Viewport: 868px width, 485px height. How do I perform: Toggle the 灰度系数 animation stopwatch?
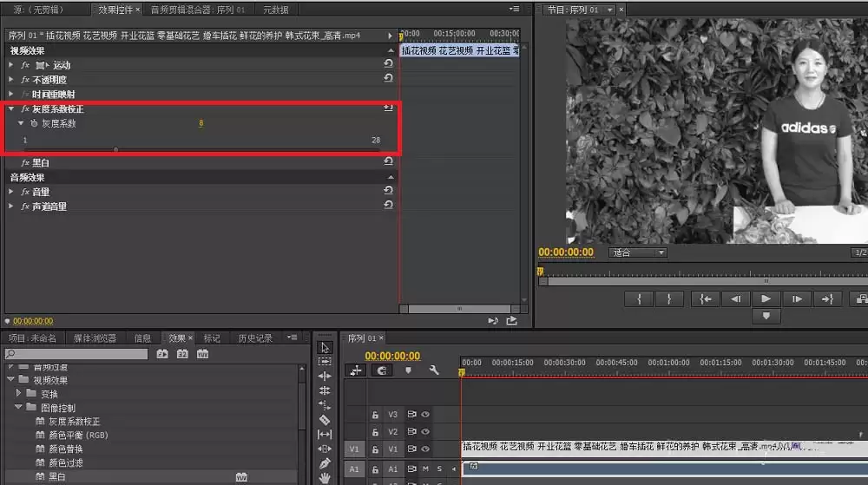[x=34, y=123]
